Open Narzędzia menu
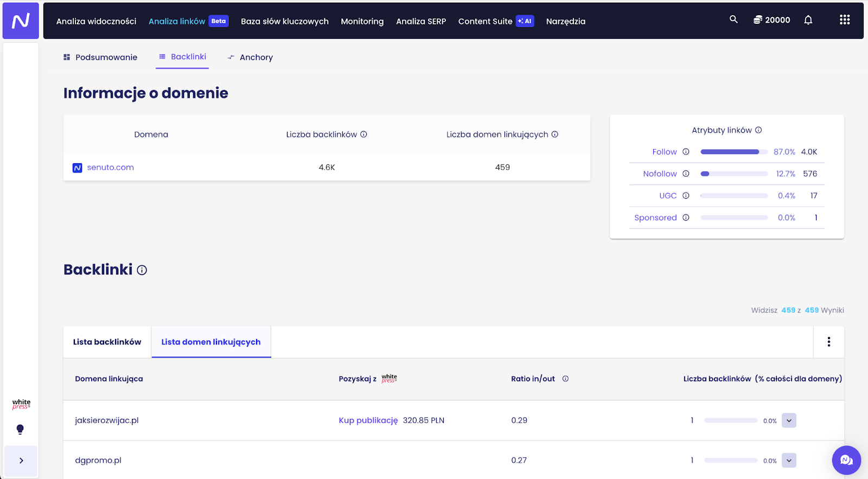Image resolution: width=868 pixels, height=479 pixels. pos(566,21)
